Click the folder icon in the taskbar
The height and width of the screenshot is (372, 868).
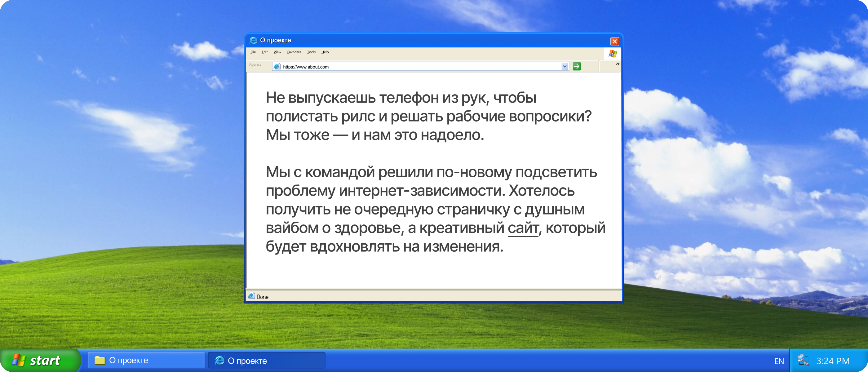[100, 360]
